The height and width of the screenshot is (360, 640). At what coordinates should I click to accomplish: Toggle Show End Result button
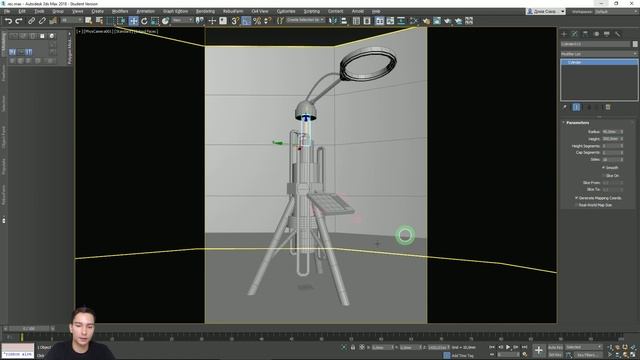(x=576, y=107)
